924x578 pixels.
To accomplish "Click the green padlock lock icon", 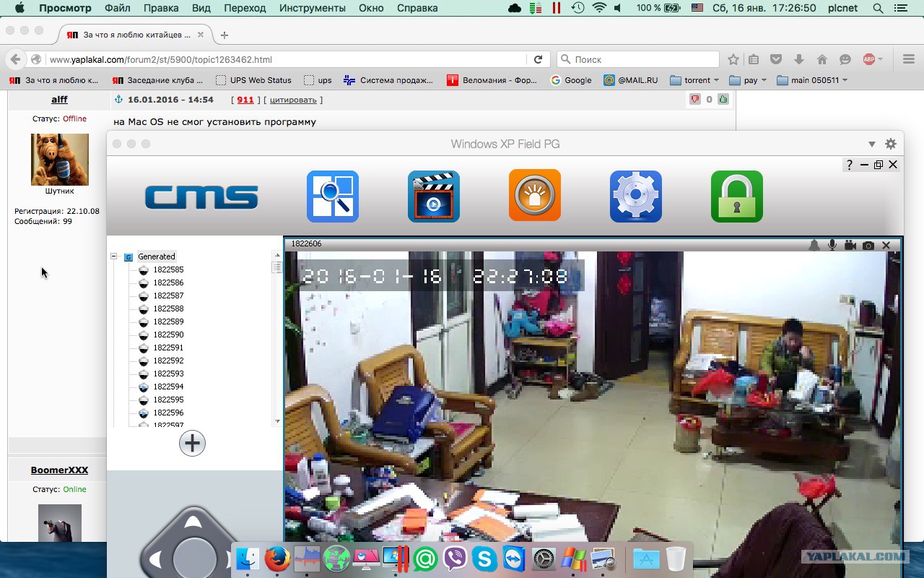I will (x=737, y=197).
